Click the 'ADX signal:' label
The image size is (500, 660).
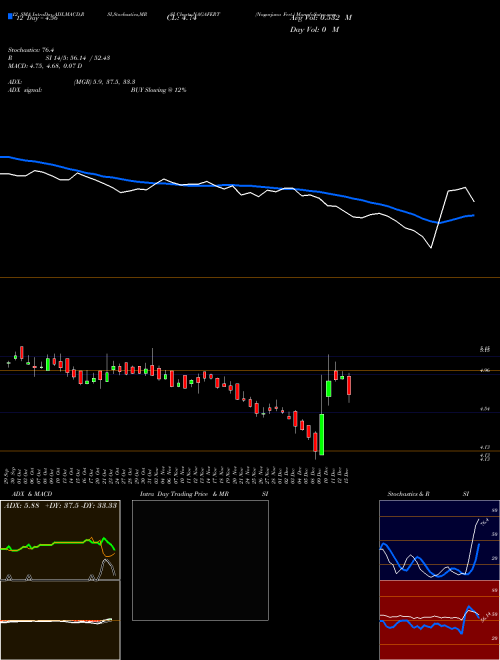(25, 90)
